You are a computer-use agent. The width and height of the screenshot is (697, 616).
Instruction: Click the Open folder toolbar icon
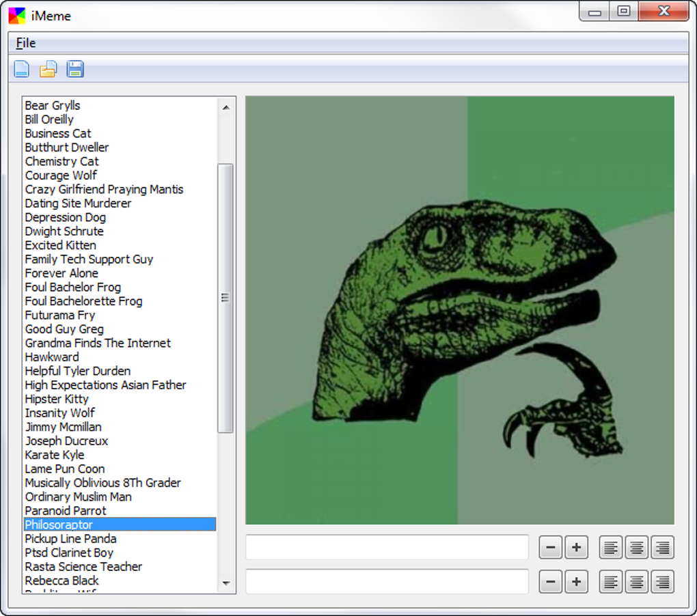point(48,69)
